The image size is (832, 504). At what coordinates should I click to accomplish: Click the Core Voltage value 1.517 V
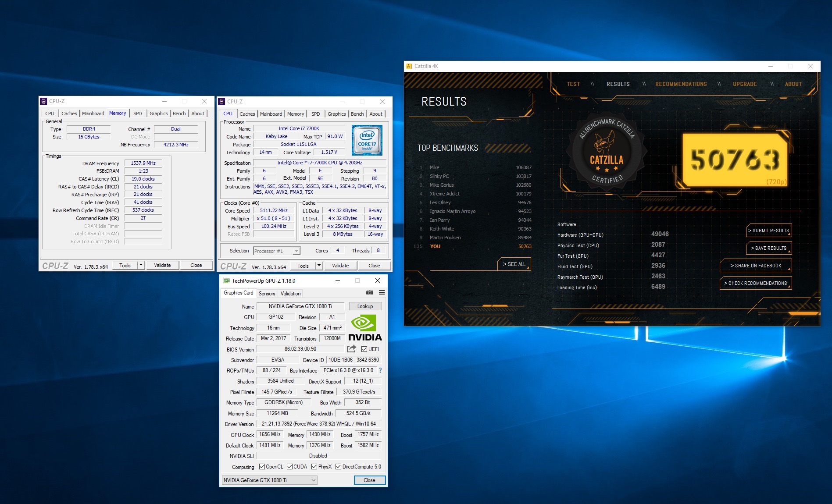(x=329, y=152)
